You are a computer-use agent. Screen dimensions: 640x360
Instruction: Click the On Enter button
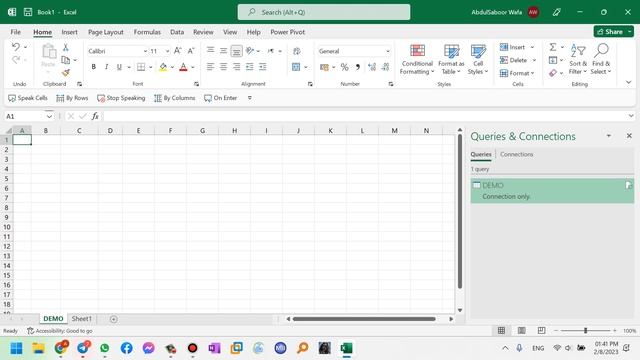(220, 98)
